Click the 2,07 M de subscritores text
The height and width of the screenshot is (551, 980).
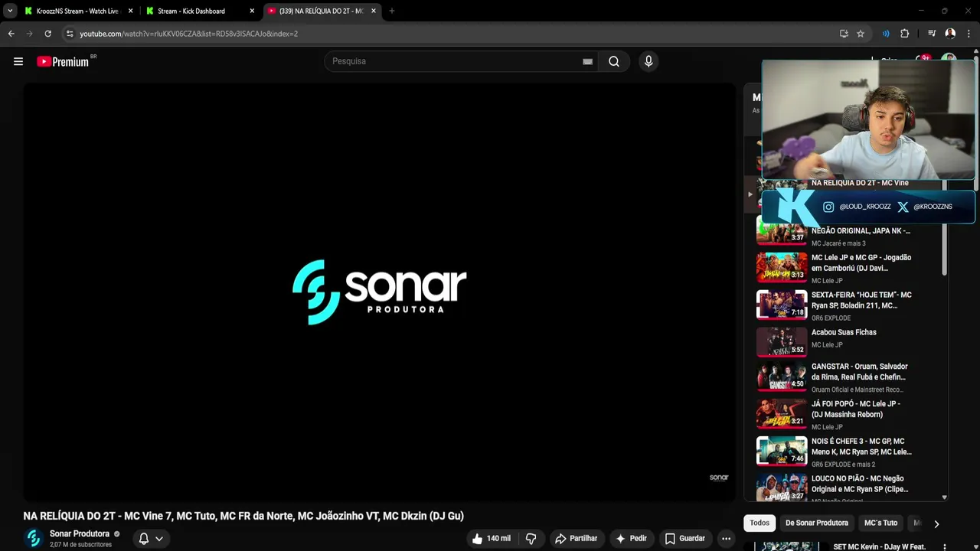pyautogui.click(x=80, y=545)
